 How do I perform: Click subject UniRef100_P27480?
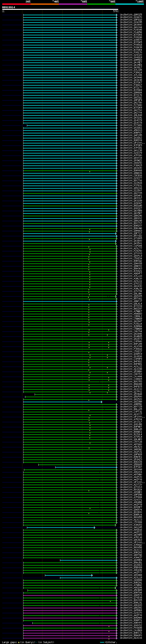pyautogui.click(x=131, y=105)
